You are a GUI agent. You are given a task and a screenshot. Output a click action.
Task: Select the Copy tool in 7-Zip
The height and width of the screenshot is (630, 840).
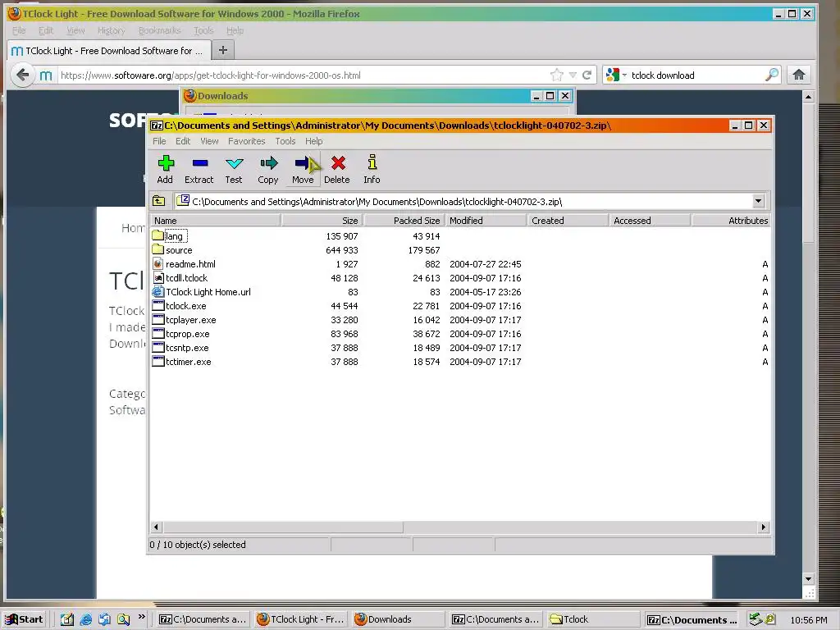click(x=268, y=169)
